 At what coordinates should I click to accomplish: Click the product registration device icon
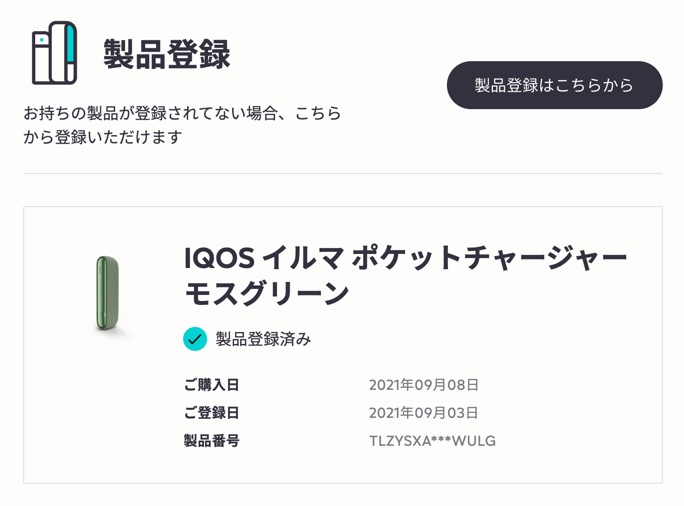(x=54, y=53)
